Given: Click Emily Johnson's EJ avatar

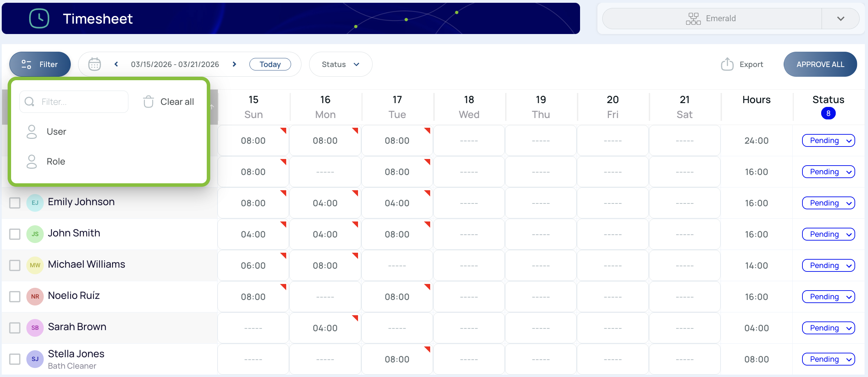Looking at the screenshot, I should pyautogui.click(x=35, y=203).
